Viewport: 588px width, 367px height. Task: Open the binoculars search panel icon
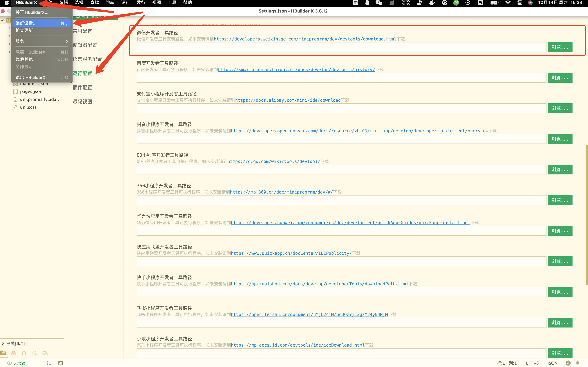14,353
